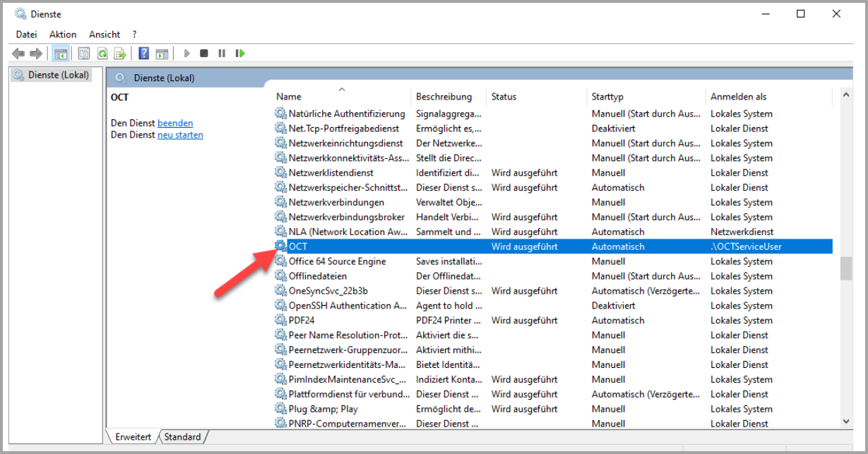Click the Forward arrow in toolbar
Viewport: 868px width, 454px height.
(36, 54)
